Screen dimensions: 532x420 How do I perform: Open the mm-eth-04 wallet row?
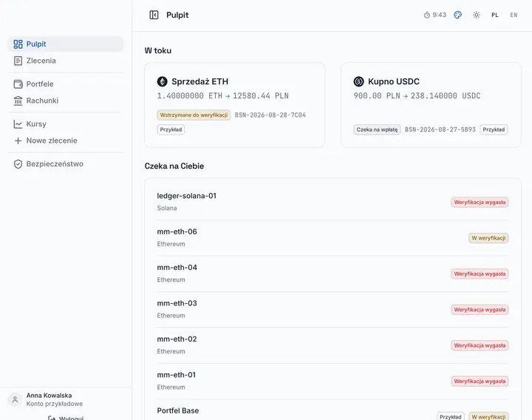coord(332,274)
